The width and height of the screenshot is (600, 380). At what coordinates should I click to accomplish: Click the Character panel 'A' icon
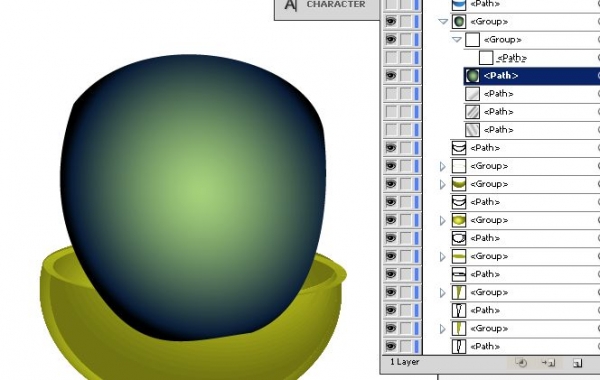point(290,5)
